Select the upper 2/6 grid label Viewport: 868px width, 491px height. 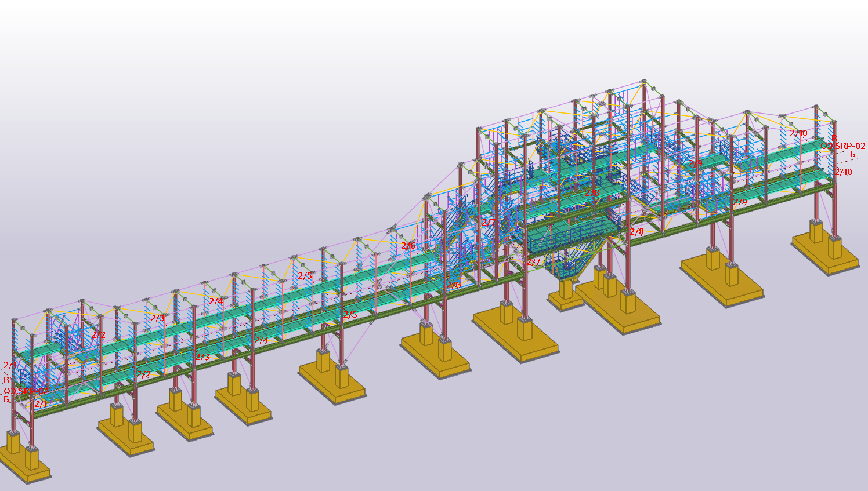(408, 246)
